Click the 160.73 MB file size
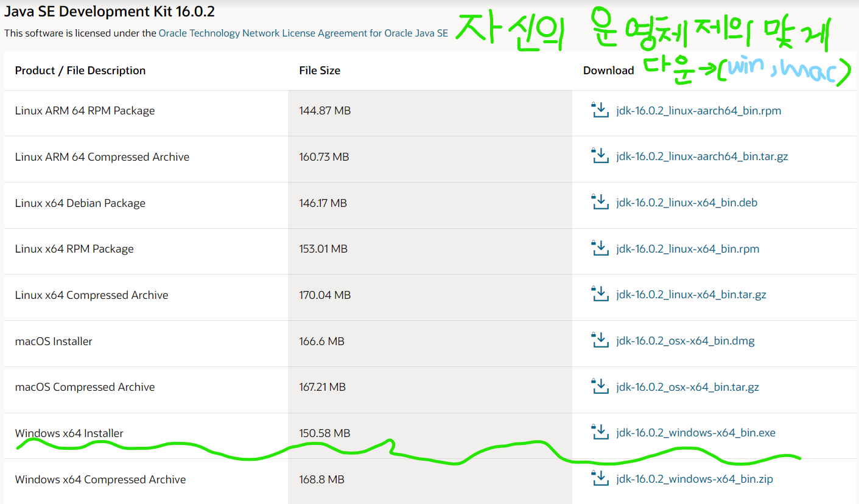 coord(324,157)
